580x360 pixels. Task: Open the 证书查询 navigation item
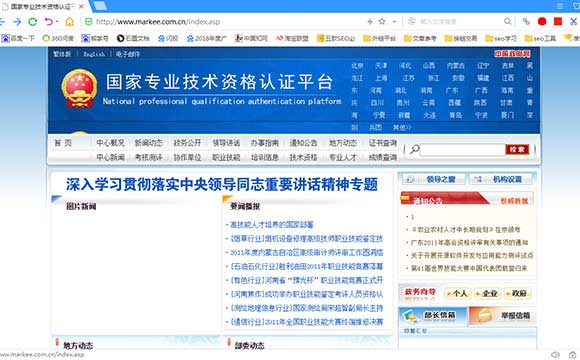(x=382, y=143)
